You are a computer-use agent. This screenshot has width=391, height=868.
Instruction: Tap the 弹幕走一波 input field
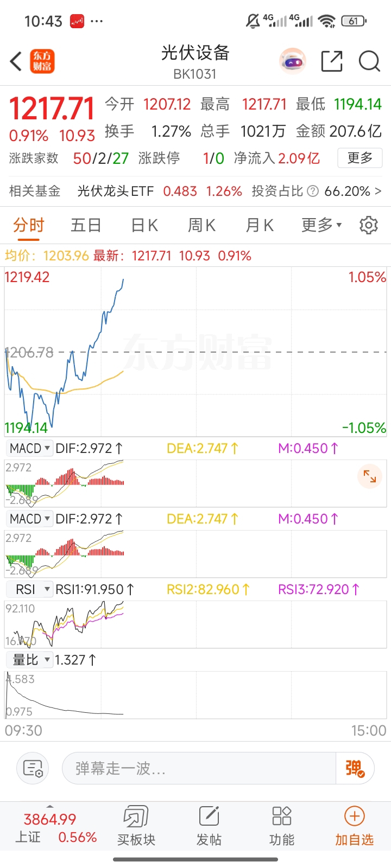coord(199,768)
